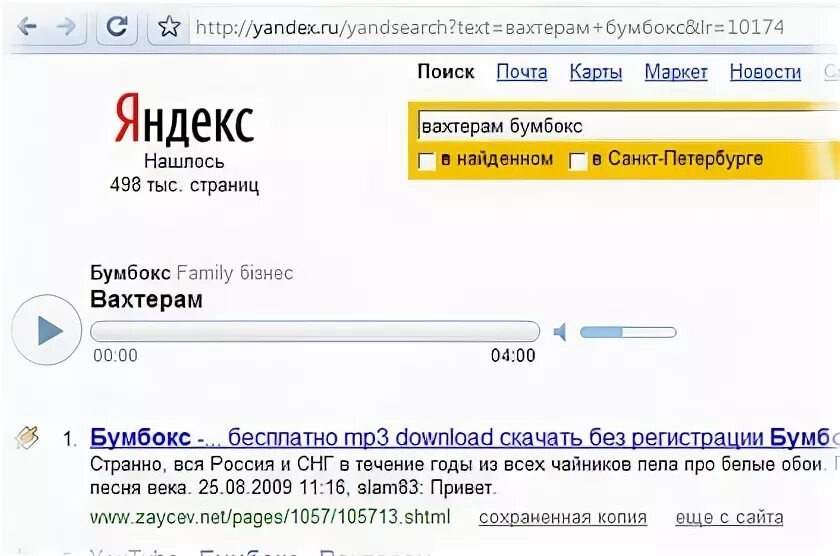
Task: Enable the 'в найденном' checkbox
Action: (x=426, y=161)
